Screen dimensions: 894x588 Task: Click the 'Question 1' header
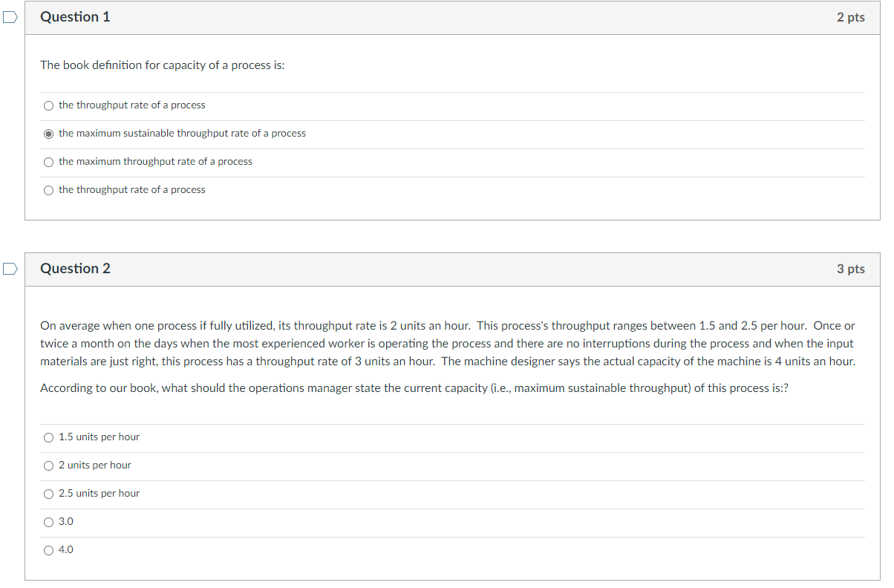pyautogui.click(x=75, y=16)
